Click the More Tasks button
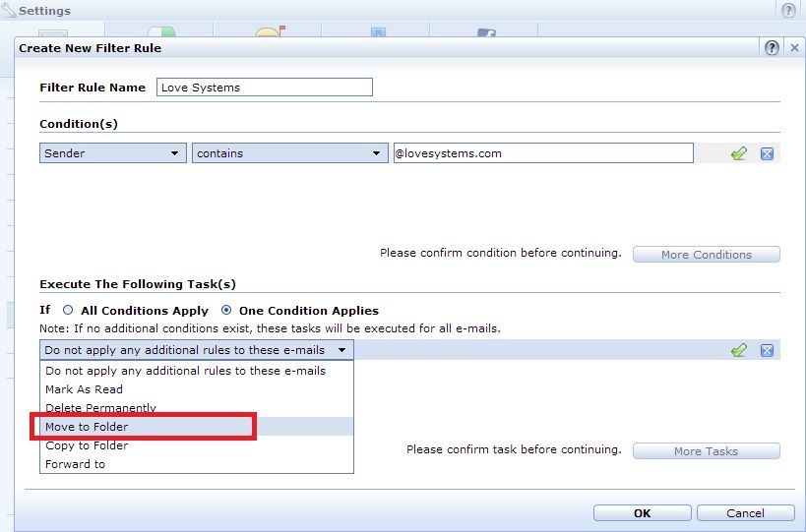Viewport: 806px width, 532px height. pyautogui.click(x=707, y=450)
